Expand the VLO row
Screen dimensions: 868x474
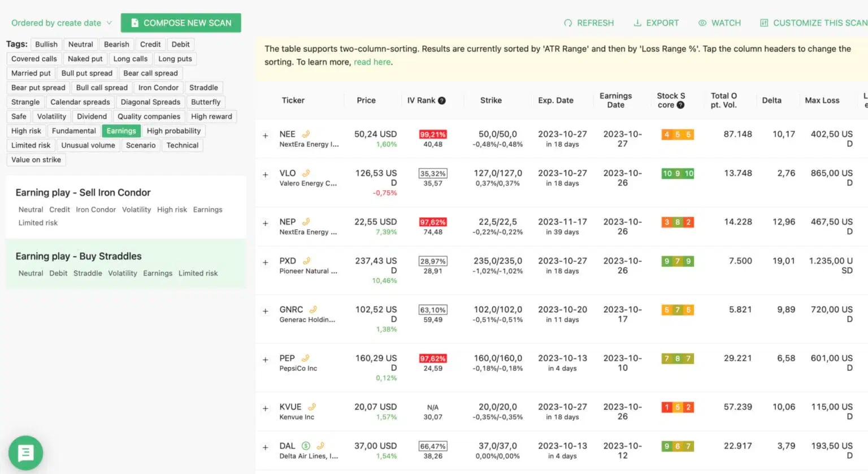(x=265, y=174)
